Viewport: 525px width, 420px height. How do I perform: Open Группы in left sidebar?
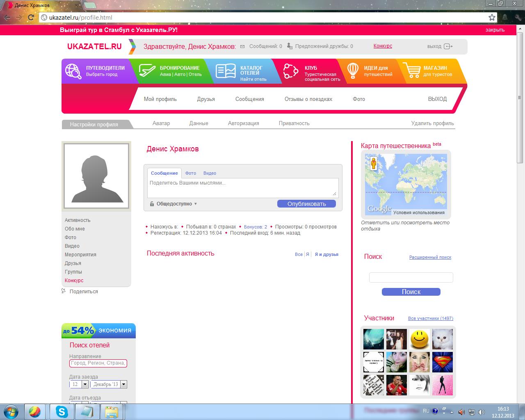73,272
